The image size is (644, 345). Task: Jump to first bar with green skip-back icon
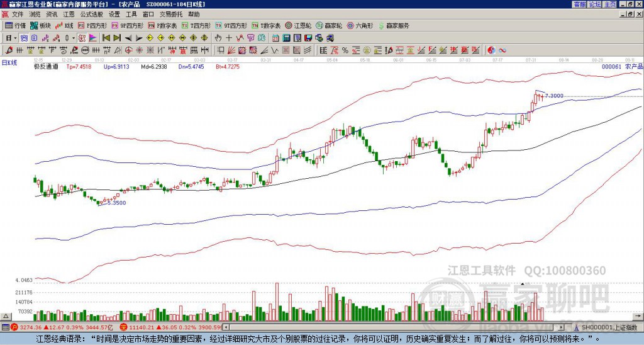point(106,38)
